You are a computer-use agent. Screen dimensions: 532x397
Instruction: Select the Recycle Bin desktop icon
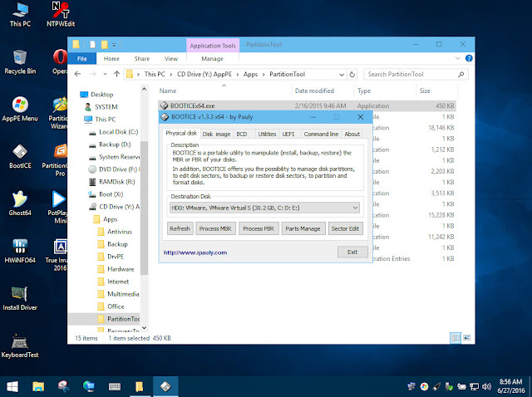pos(20,61)
